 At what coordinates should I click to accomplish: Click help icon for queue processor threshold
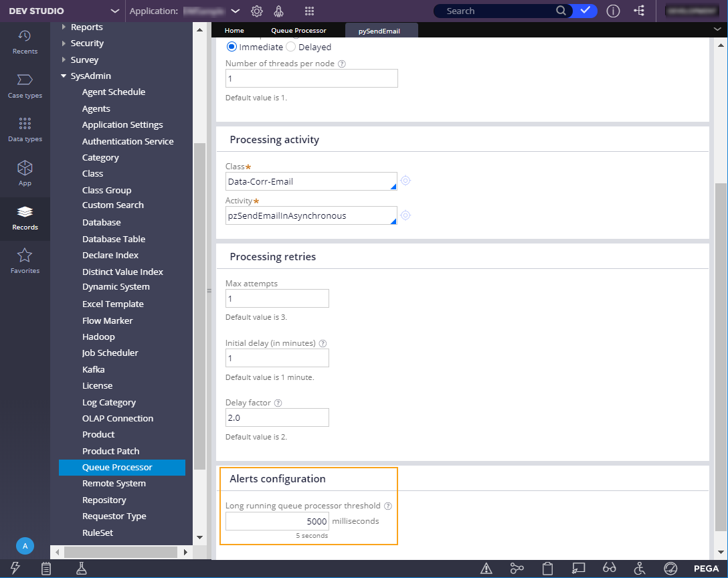click(x=388, y=506)
